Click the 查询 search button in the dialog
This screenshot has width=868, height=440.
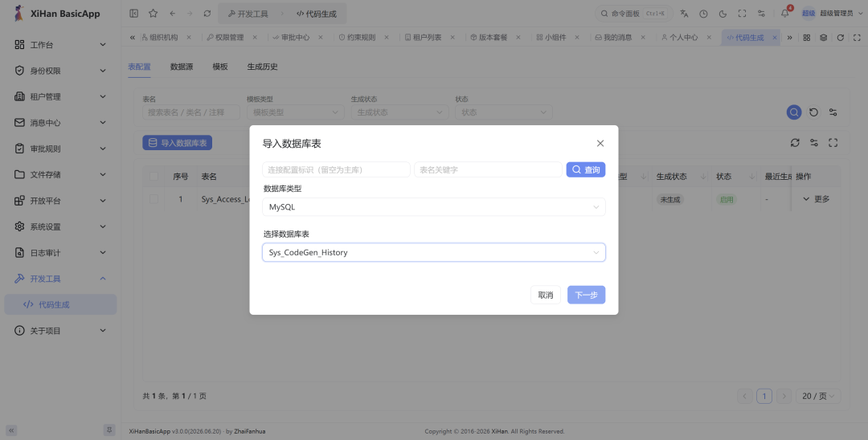coord(586,169)
